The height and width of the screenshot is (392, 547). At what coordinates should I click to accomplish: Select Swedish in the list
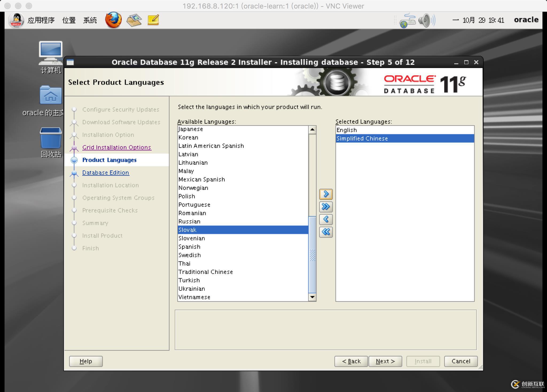[243, 255]
